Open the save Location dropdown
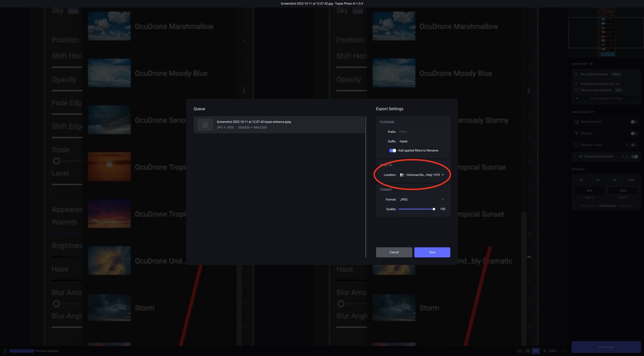 (x=443, y=175)
